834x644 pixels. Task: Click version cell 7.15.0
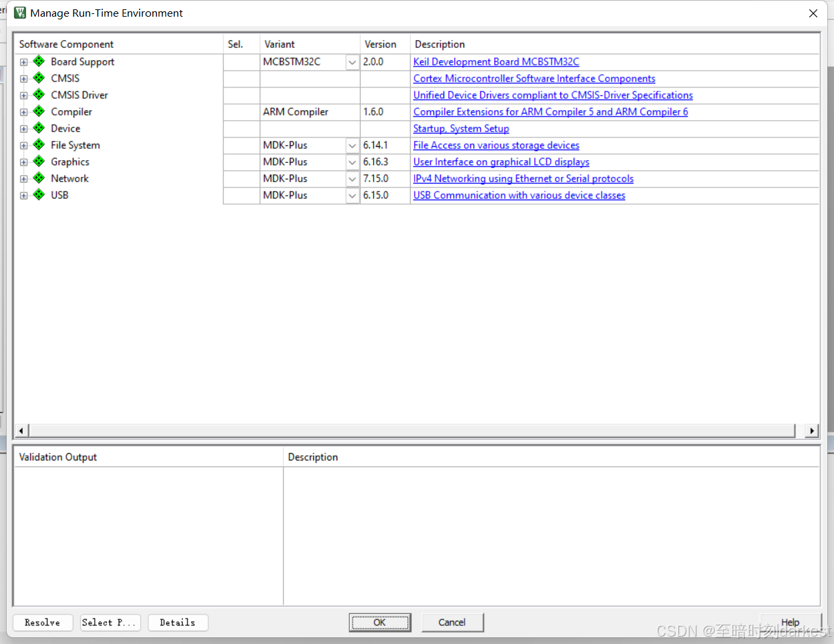[385, 179]
